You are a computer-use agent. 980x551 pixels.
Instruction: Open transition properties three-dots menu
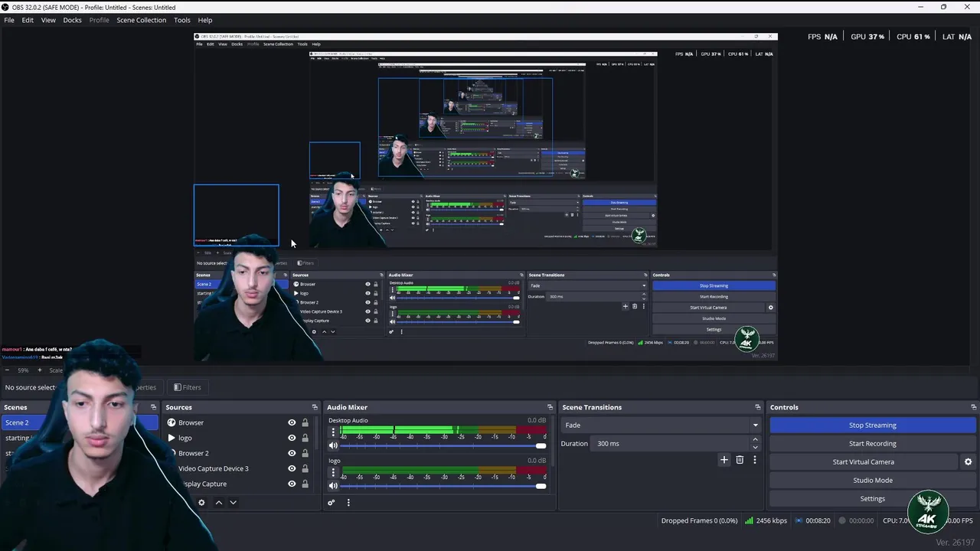click(x=755, y=460)
